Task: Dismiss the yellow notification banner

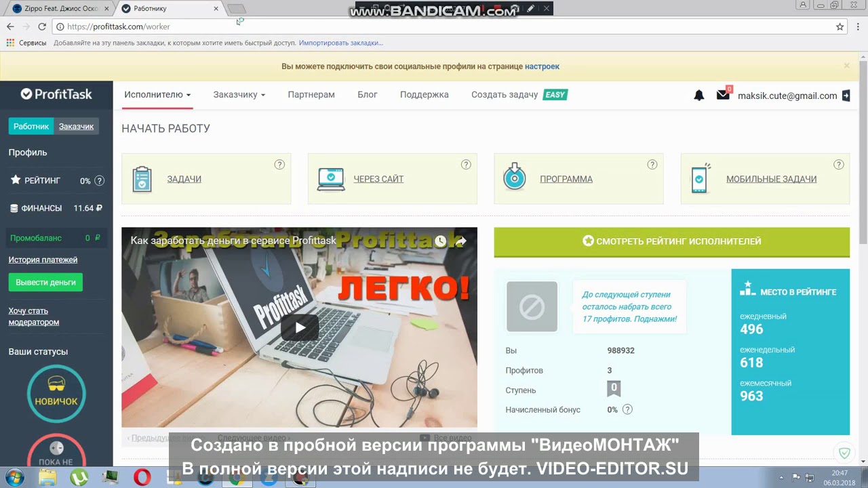Action: (x=846, y=66)
